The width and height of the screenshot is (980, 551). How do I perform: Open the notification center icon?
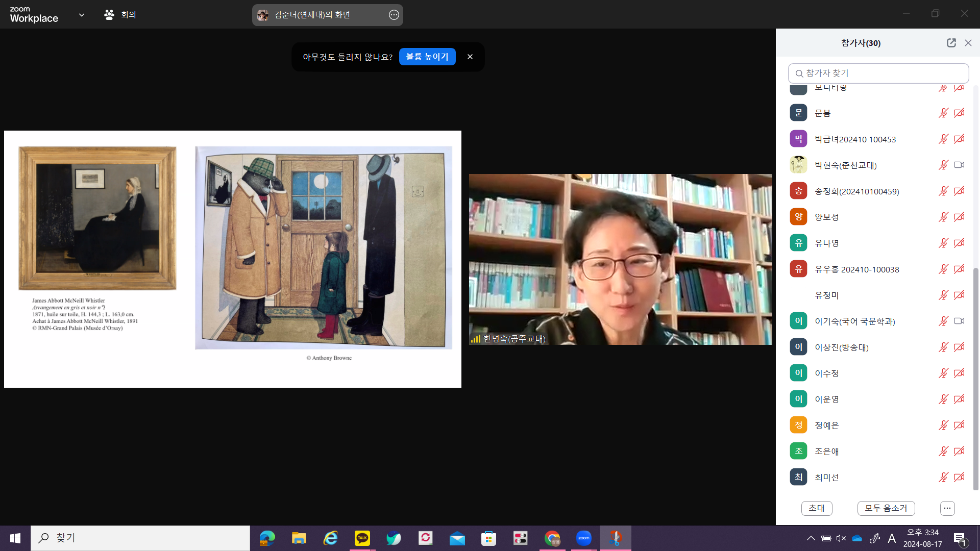pyautogui.click(x=960, y=538)
